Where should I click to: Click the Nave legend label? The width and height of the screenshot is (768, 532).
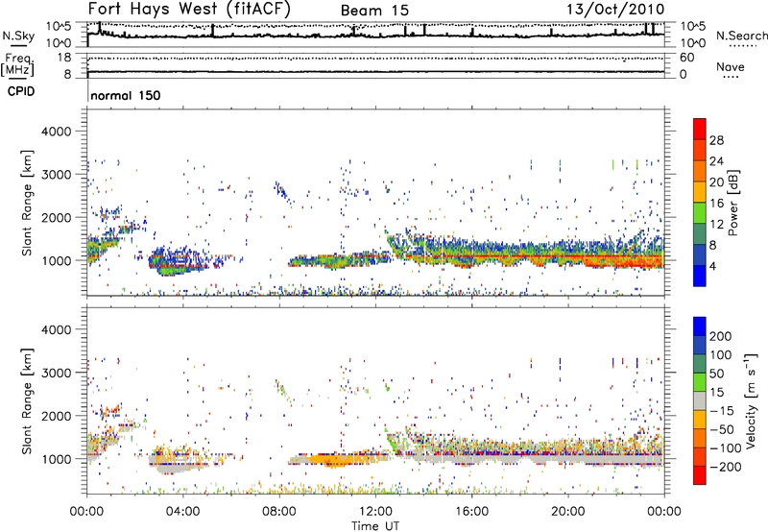[x=731, y=66]
